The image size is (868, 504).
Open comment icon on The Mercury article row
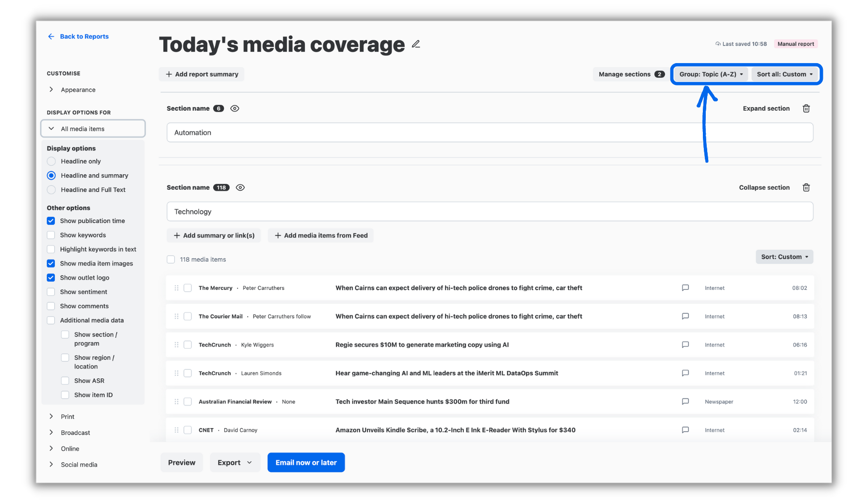click(685, 288)
